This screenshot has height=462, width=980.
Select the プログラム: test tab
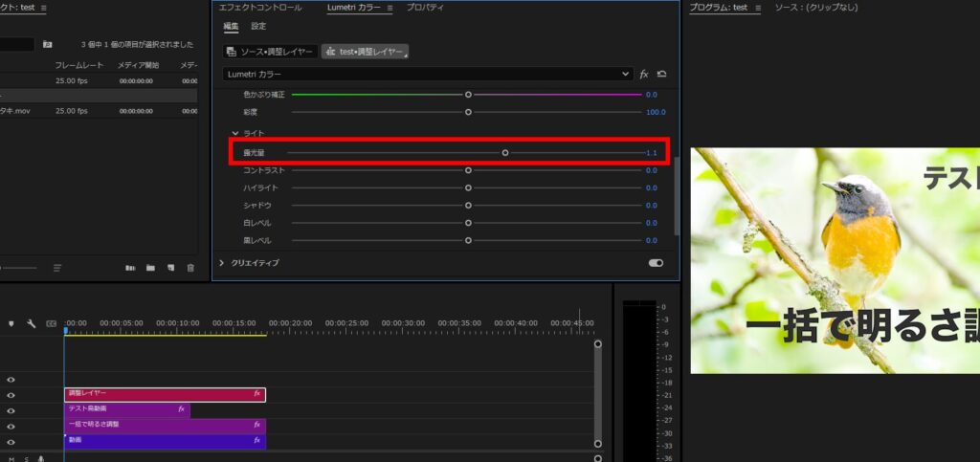pos(718,8)
